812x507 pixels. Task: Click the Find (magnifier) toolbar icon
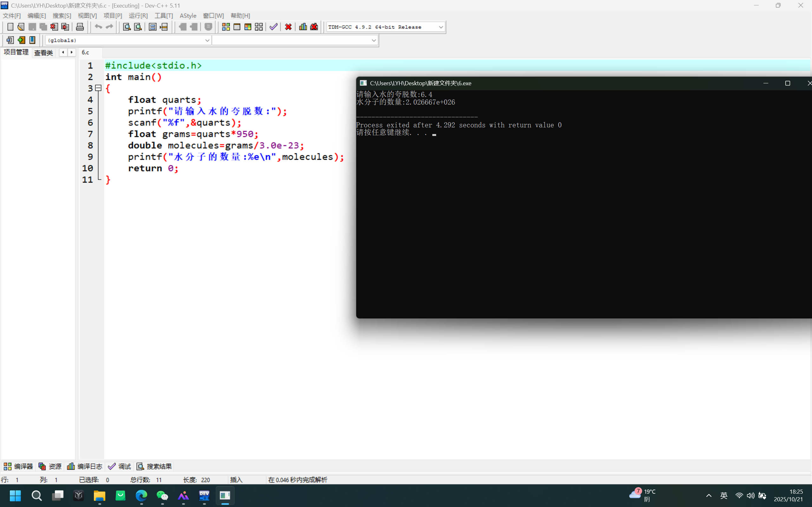[127, 27]
